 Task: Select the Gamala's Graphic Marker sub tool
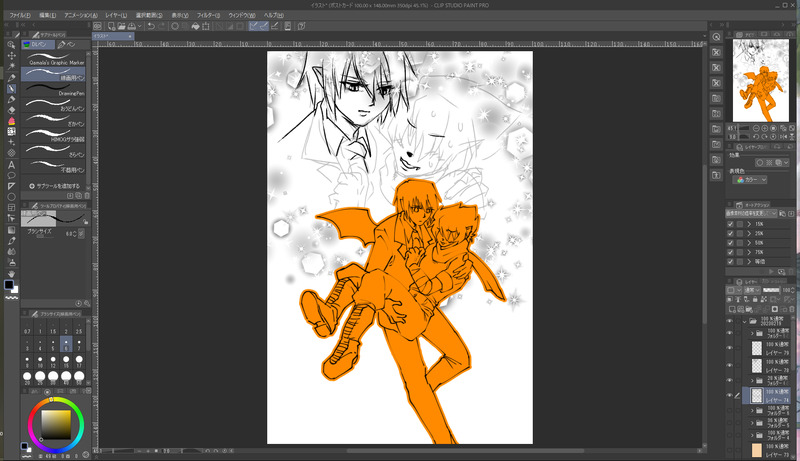click(x=53, y=59)
